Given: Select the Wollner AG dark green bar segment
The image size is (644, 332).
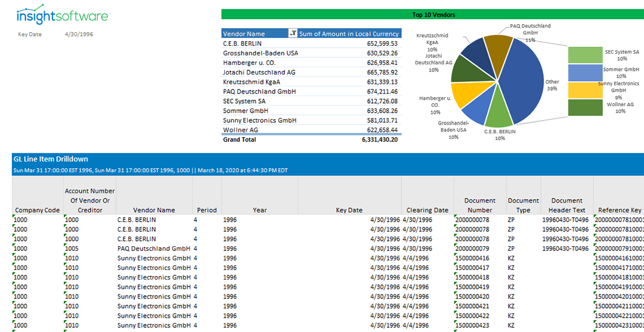Looking at the screenshot, I should [586, 107].
